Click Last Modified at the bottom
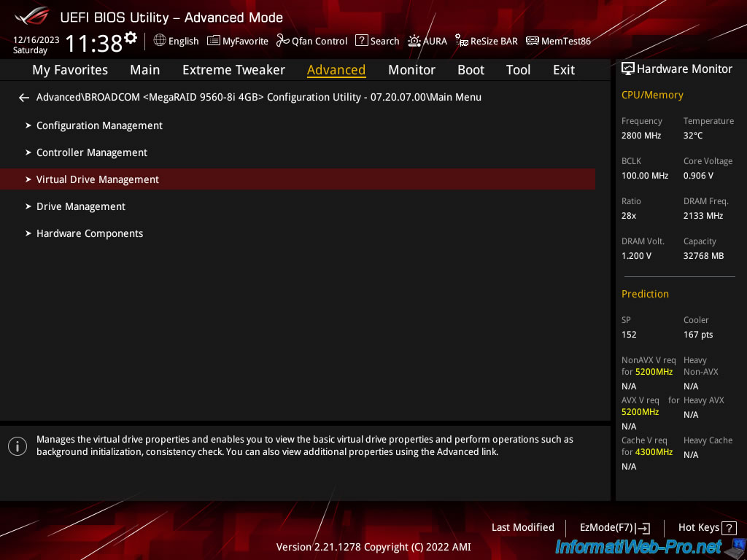Viewport: 747px width, 560px height. 522,528
